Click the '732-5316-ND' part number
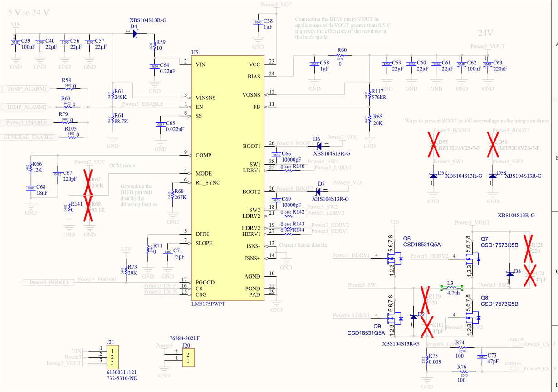Image resolution: width=558 pixels, height=392 pixels. pos(122,378)
